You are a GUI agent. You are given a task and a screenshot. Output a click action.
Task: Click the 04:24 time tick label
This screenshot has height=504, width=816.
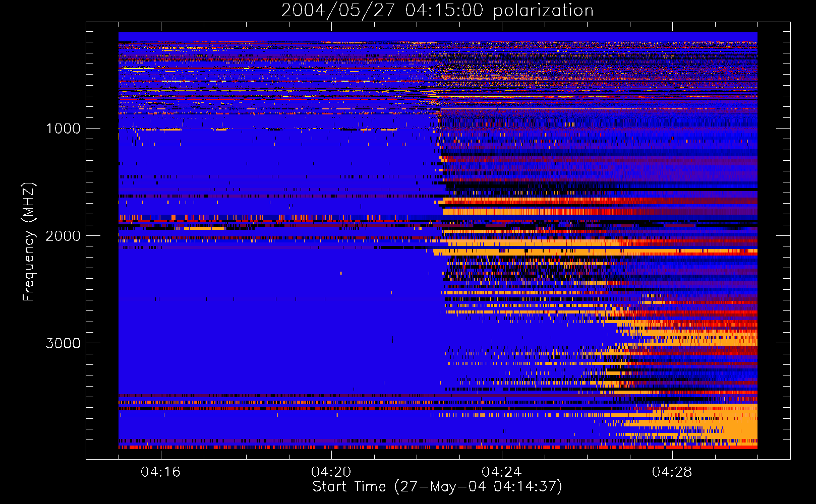click(x=502, y=472)
